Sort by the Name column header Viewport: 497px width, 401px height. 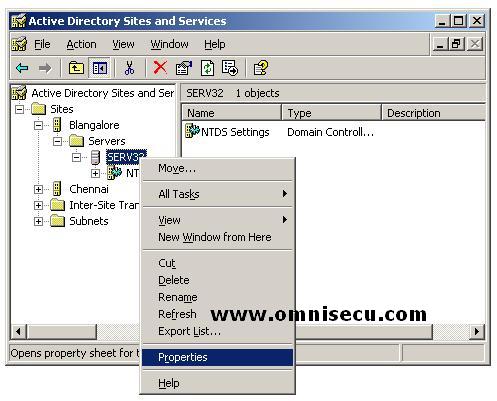click(x=232, y=113)
